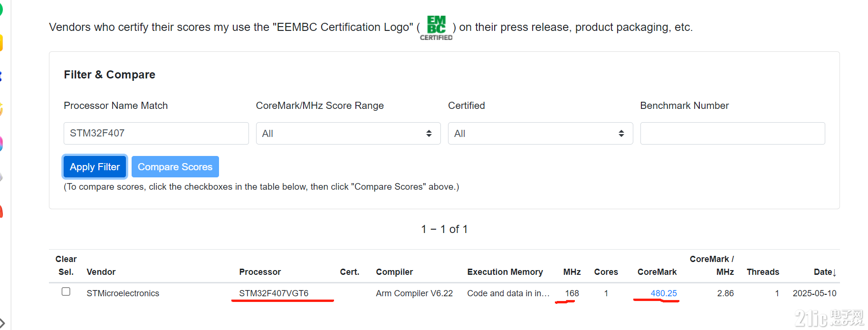Click the '1 – 1 of 1' results count
The width and height of the screenshot is (868, 330).
(444, 229)
